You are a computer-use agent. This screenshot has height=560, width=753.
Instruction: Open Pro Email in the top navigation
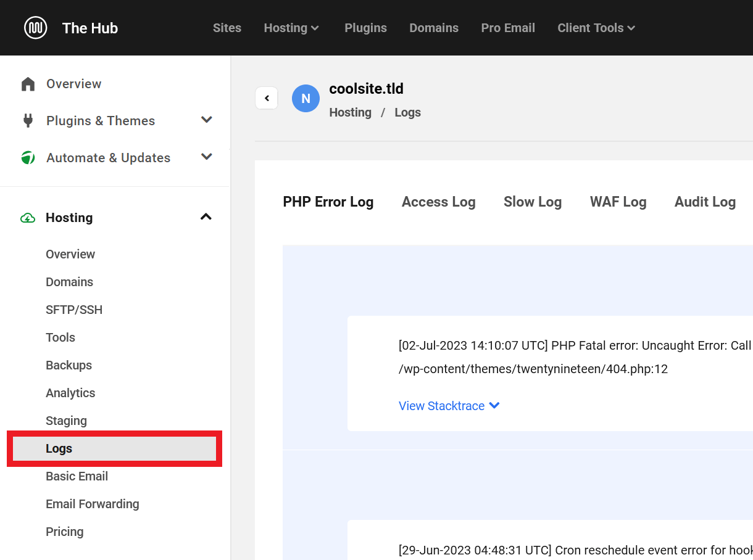[508, 28]
